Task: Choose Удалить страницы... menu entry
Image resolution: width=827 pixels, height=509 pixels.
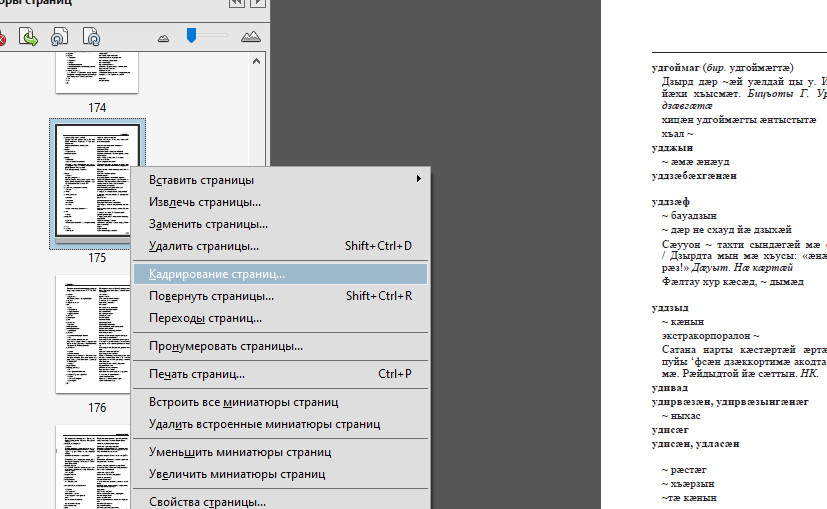Action: (x=281, y=246)
